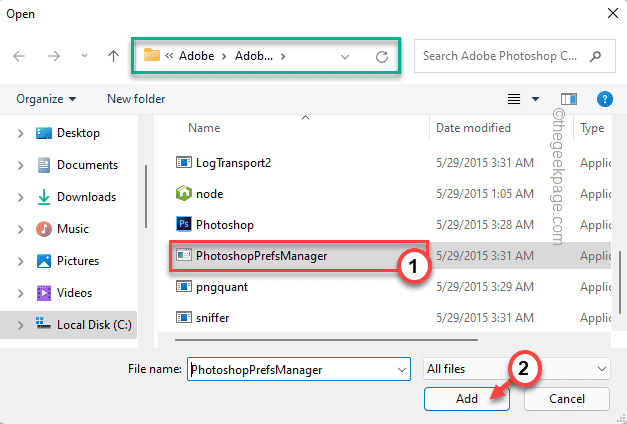
Task: Select the node file icon
Action: click(x=183, y=193)
